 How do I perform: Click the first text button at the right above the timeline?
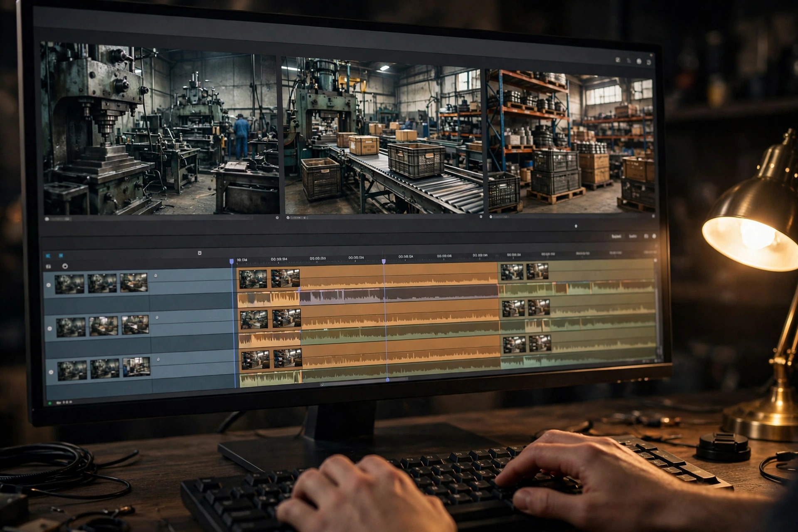616,236
